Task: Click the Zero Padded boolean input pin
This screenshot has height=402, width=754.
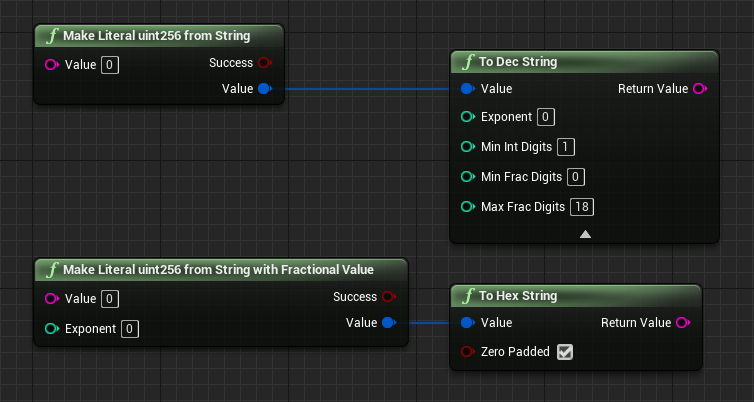Action: coord(467,352)
